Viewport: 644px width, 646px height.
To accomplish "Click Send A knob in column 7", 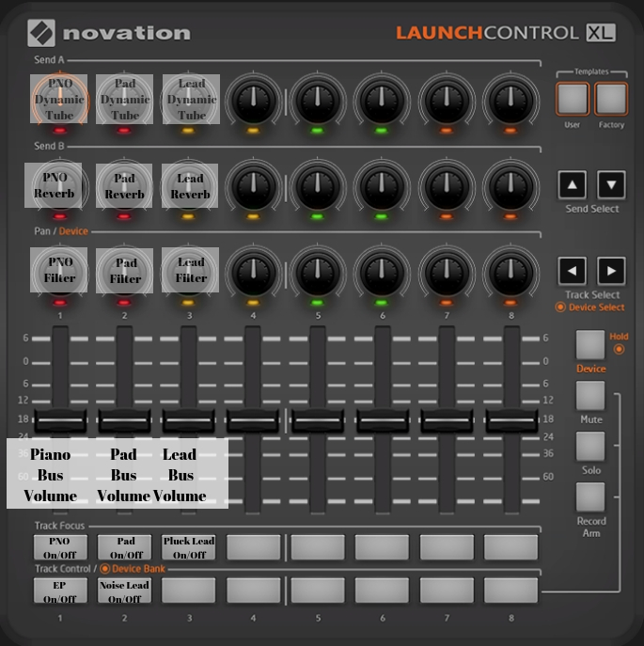I will tap(447, 101).
